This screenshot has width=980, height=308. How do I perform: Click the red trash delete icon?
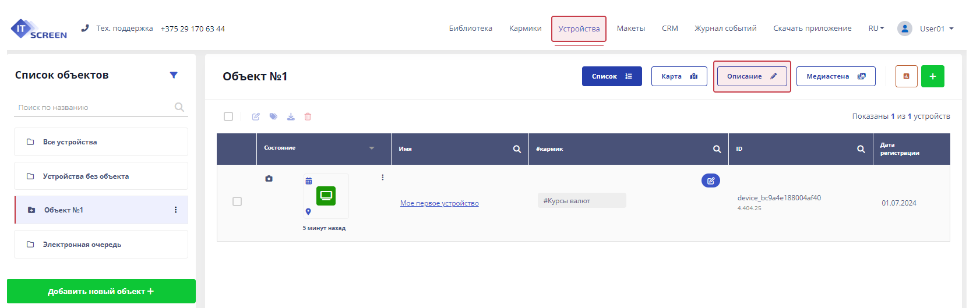(x=308, y=116)
